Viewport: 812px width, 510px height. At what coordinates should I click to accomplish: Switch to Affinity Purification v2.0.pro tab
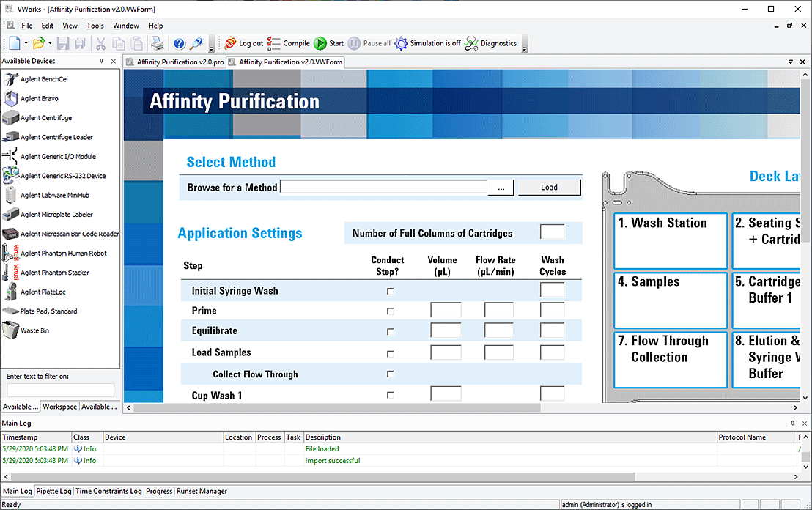point(175,62)
